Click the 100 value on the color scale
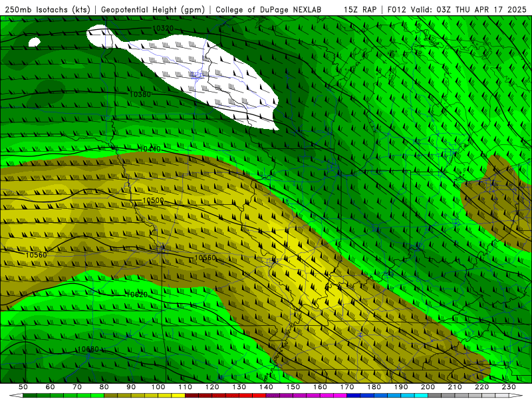 click(x=158, y=387)
